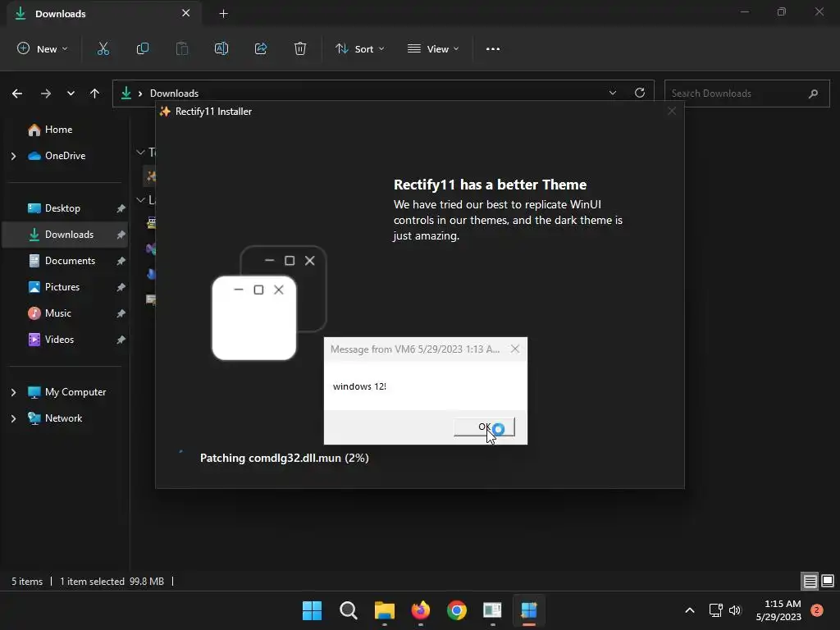Go forward with the right arrow
Screen dimensions: 840x630
pos(46,94)
